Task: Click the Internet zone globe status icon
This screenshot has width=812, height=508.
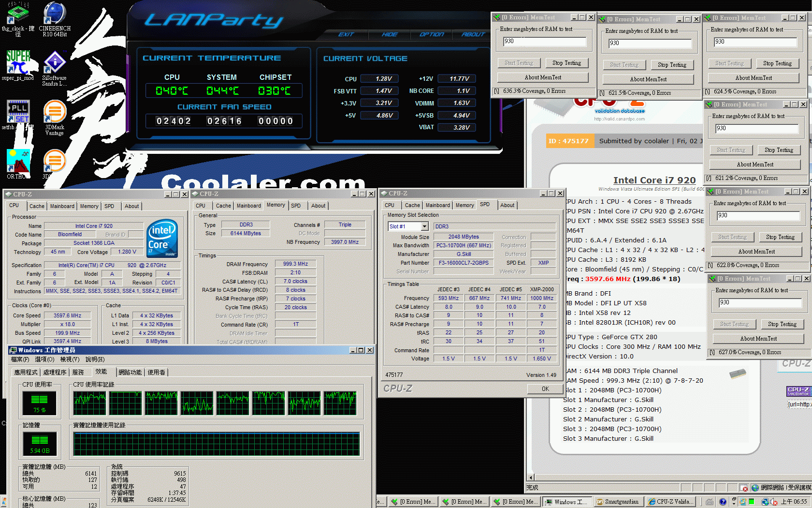Action: (755, 488)
